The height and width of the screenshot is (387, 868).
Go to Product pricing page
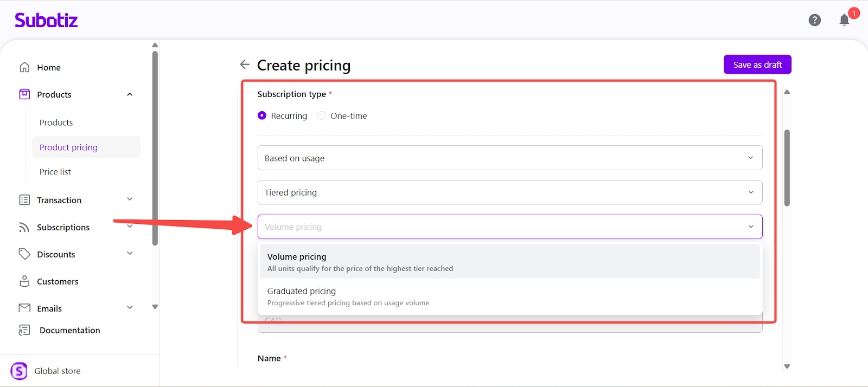coord(68,147)
